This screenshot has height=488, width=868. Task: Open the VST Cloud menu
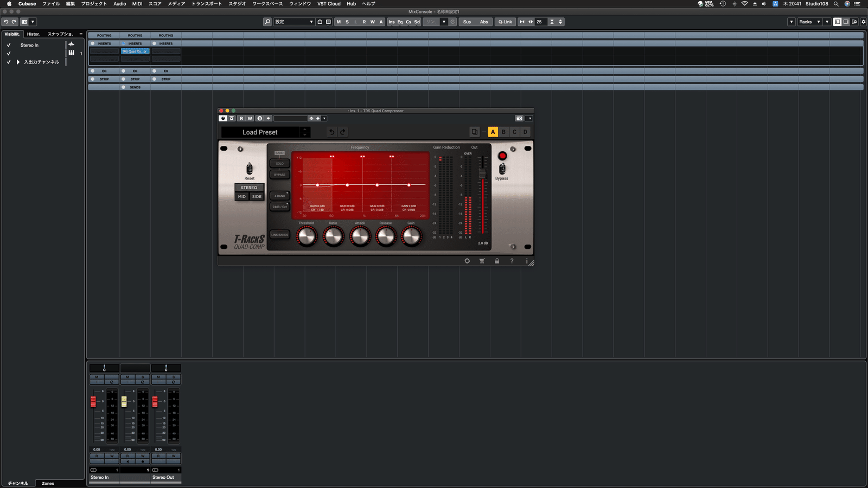(329, 4)
